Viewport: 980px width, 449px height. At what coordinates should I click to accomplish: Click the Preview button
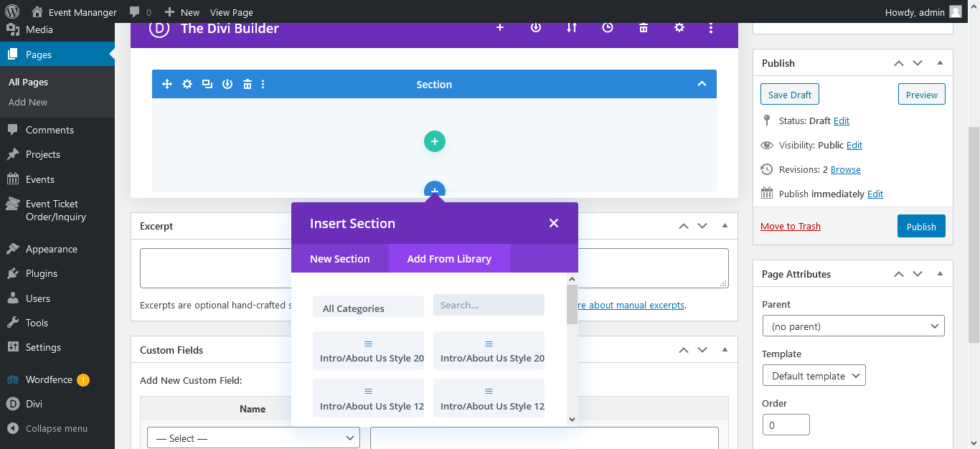[x=922, y=95]
